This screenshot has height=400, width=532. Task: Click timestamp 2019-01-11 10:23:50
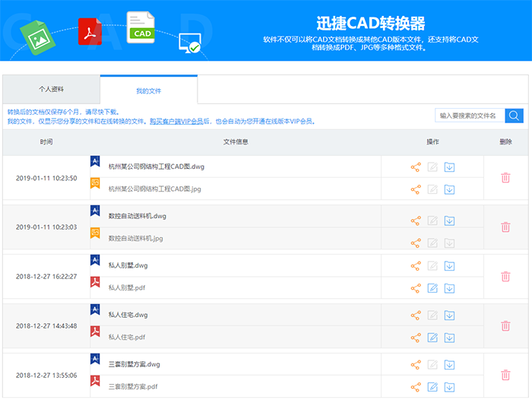click(x=46, y=178)
